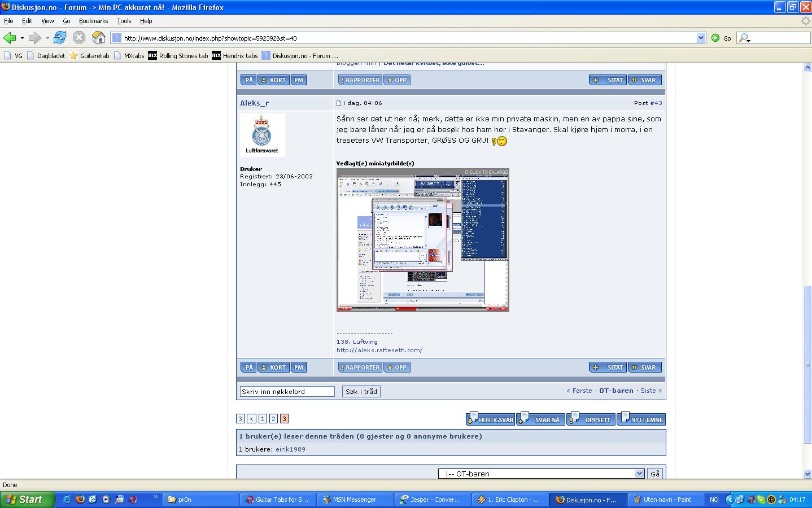Open the Guitaretab bookmark with star icon
The width and height of the screenshot is (812, 508).
point(89,56)
